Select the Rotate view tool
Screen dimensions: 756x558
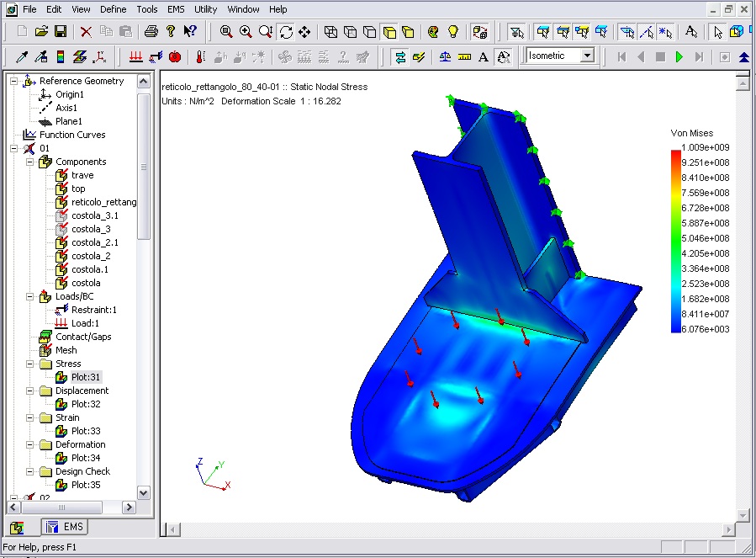click(287, 32)
